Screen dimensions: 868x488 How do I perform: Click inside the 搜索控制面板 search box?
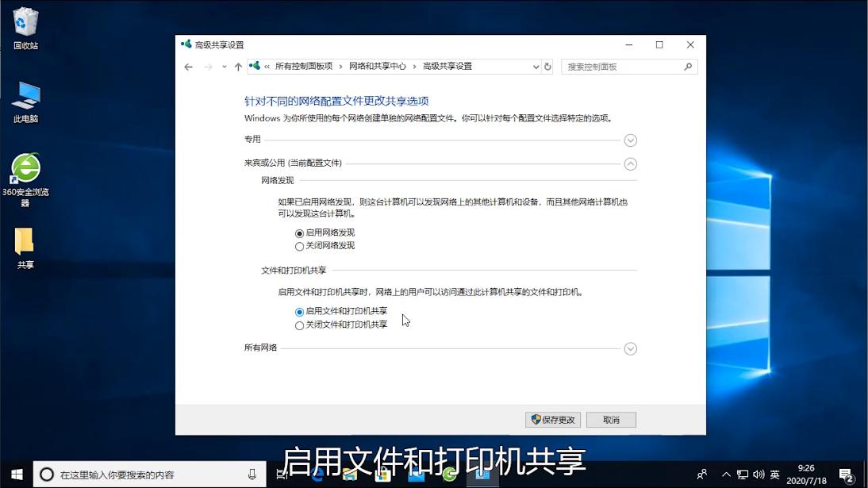627,67
